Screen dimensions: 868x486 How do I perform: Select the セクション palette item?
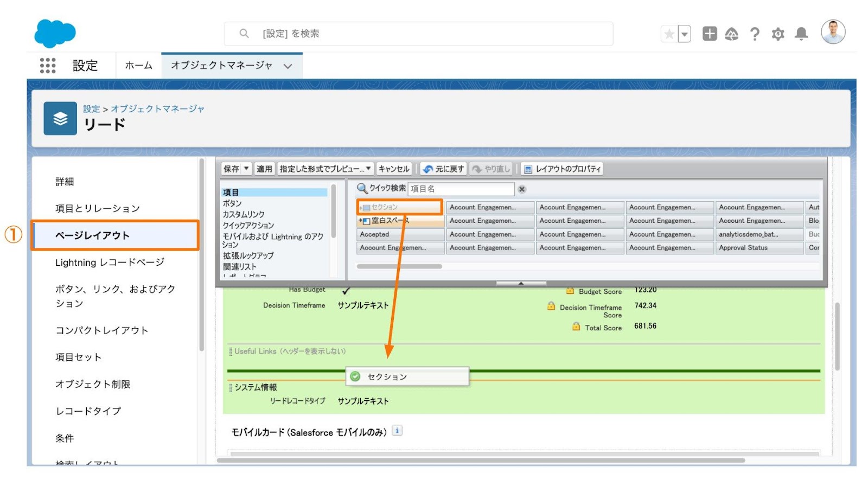click(399, 207)
